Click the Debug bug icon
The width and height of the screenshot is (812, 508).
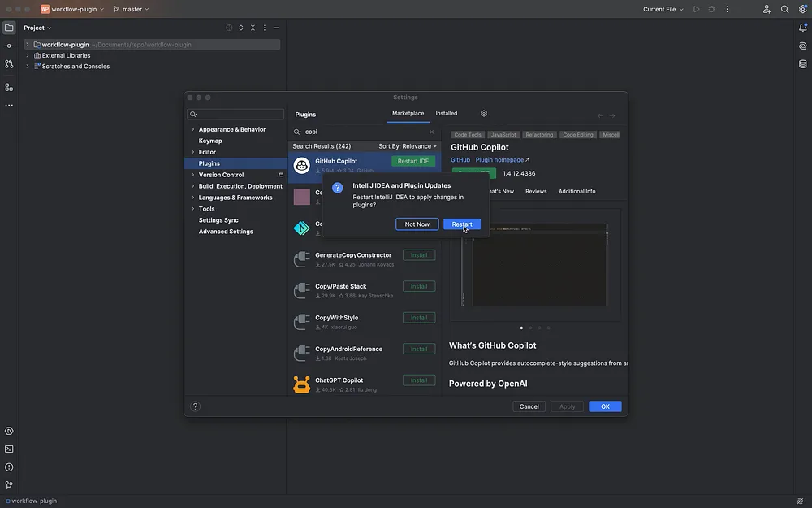tap(712, 9)
